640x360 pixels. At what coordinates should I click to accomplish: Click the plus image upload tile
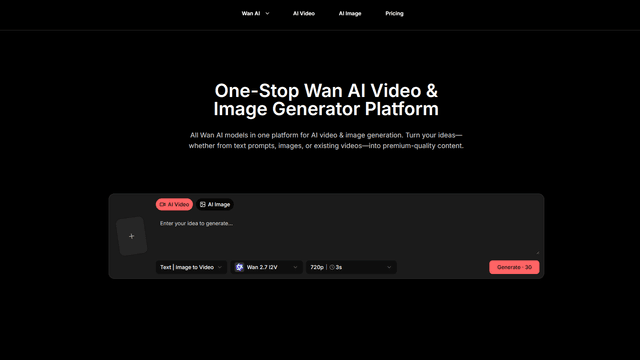[x=131, y=236]
